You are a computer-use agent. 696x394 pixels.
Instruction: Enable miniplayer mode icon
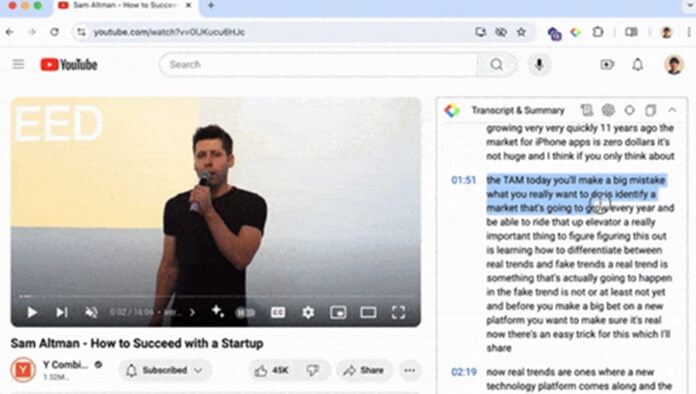pyautogui.click(x=338, y=312)
